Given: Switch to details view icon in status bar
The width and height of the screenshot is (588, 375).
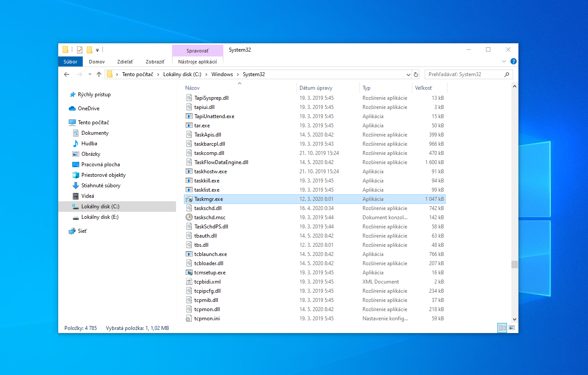Looking at the screenshot, I should pyautogui.click(x=502, y=328).
